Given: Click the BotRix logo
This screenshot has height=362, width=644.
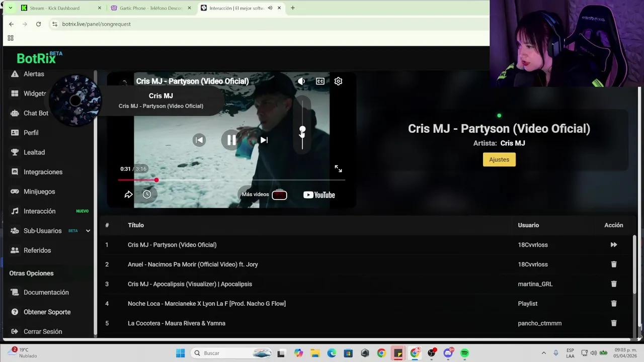Looking at the screenshot, I should coord(39,58).
